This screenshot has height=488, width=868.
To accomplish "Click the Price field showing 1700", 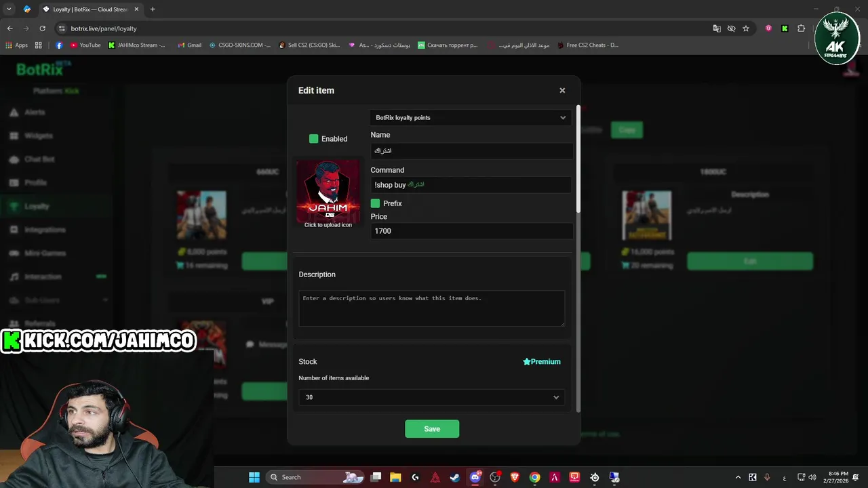I will [472, 231].
